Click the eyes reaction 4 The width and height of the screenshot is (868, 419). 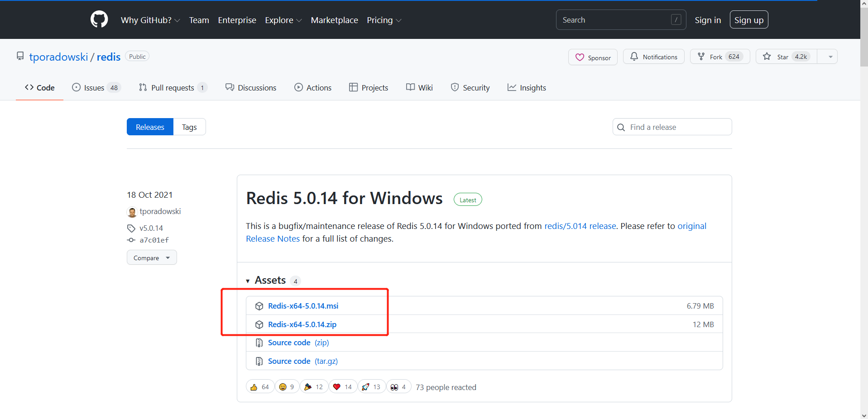(x=398, y=387)
